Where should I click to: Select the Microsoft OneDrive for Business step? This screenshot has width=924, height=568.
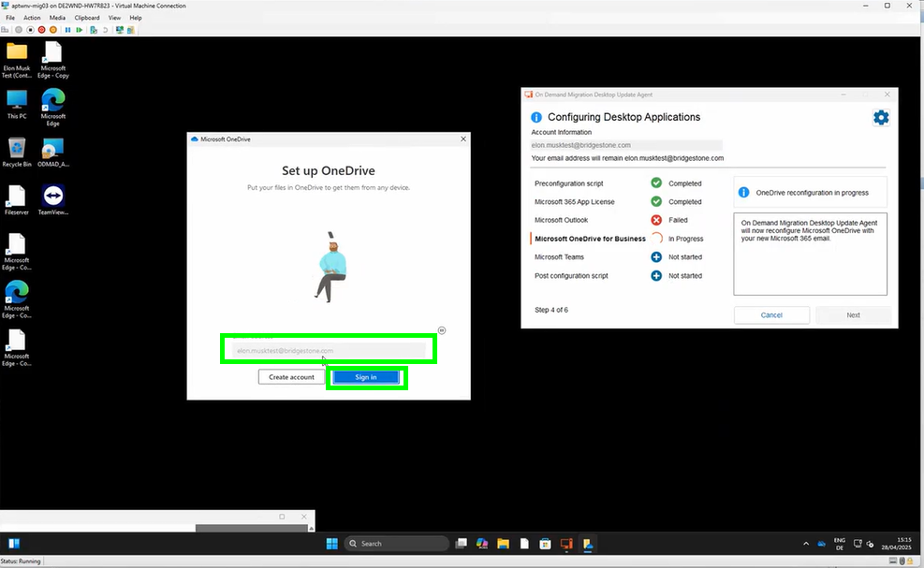tap(619, 239)
